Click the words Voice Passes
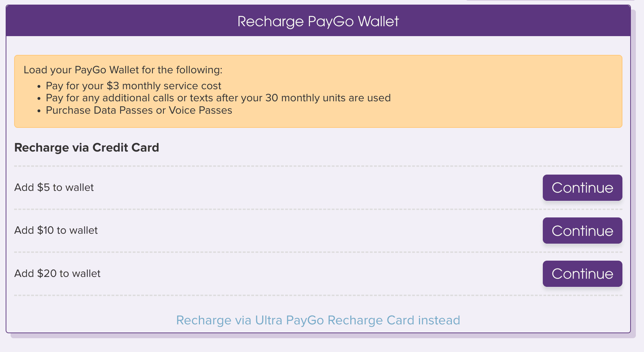 (x=200, y=110)
